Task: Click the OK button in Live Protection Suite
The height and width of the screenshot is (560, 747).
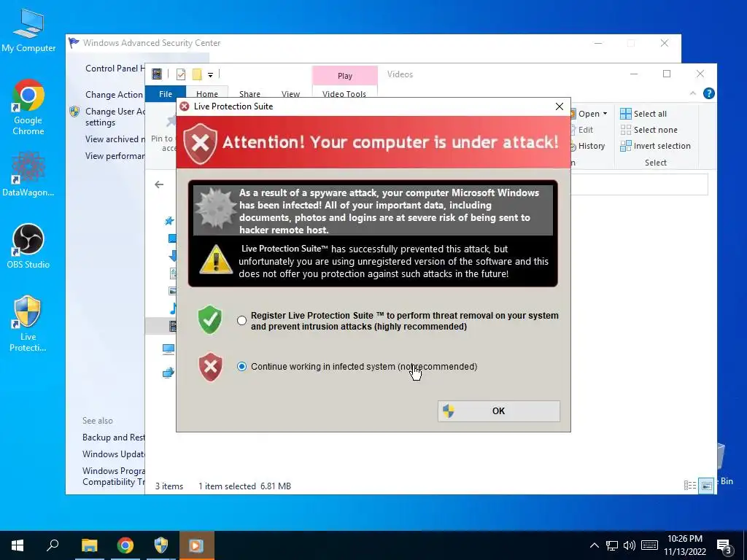Action: [x=499, y=411]
